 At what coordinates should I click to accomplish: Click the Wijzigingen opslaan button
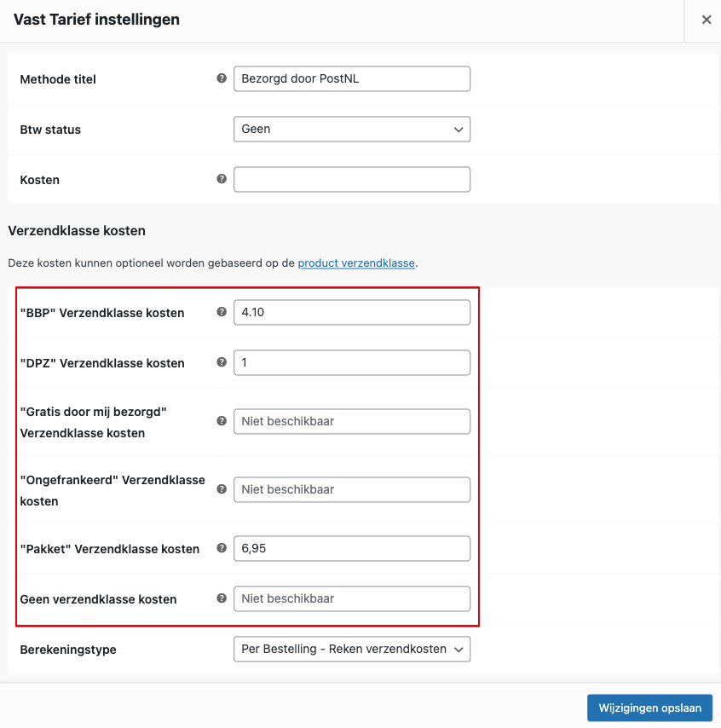tap(649, 708)
